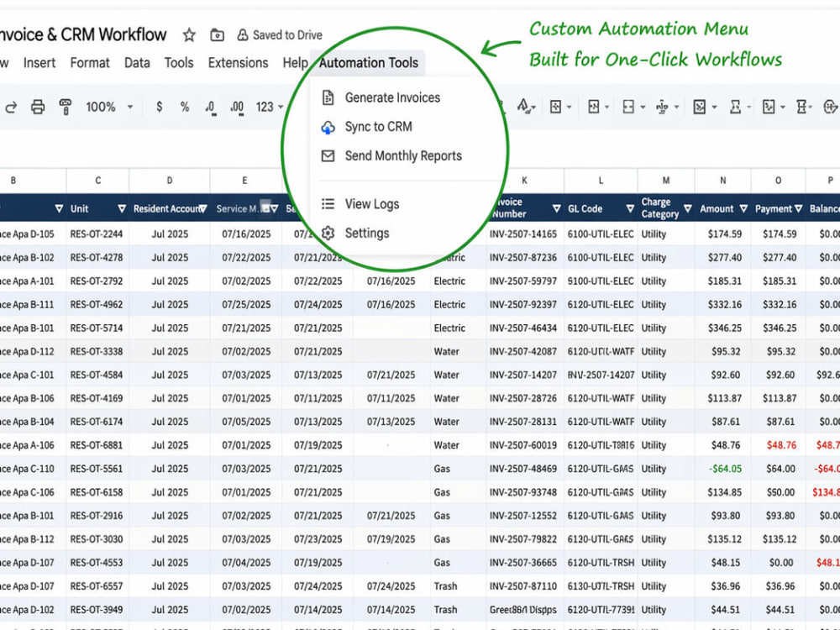Open the 100% zoom dropdown
This screenshot has height=630, width=840.
point(109,108)
